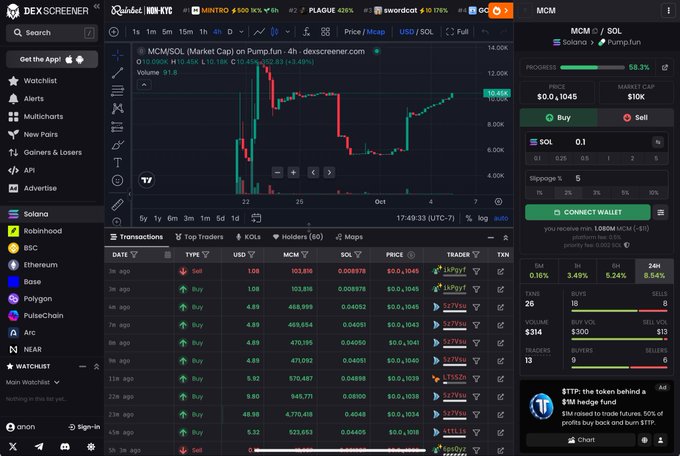Open the Fibonacci retracement tool group
Viewport: 680px width, 456px height.
pyautogui.click(x=117, y=91)
